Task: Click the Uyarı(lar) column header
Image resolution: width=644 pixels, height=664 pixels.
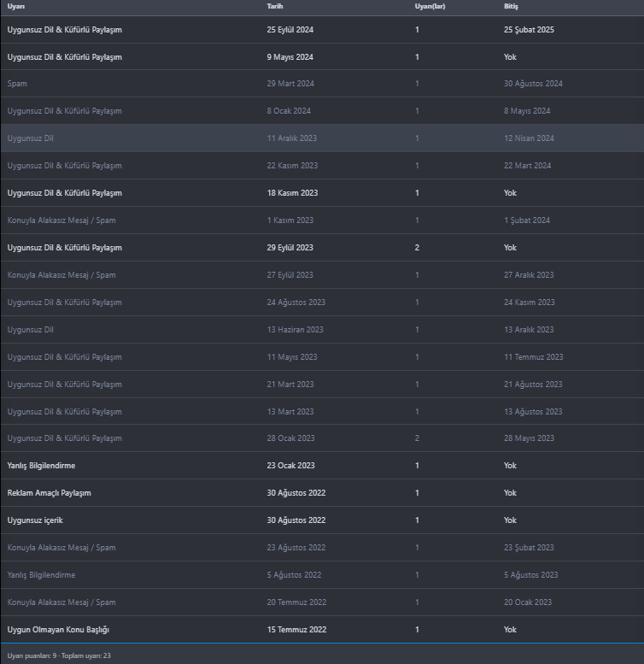Action: click(x=430, y=6)
